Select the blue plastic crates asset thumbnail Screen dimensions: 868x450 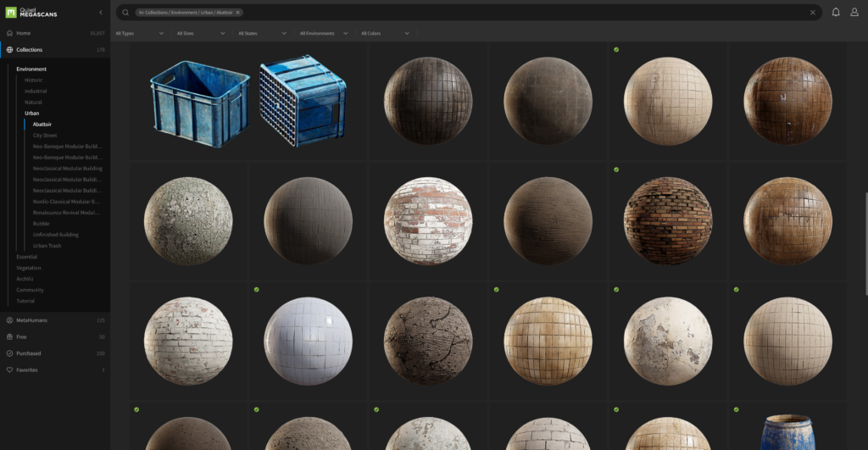[248, 102]
